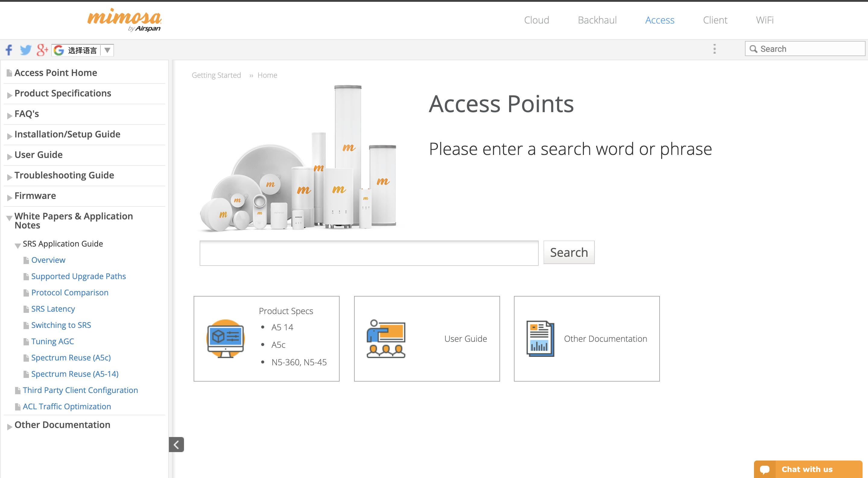Image resolution: width=868 pixels, height=478 pixels.
Task: Open the ACL Traffic Optimization page
Action: click(67, 406)
